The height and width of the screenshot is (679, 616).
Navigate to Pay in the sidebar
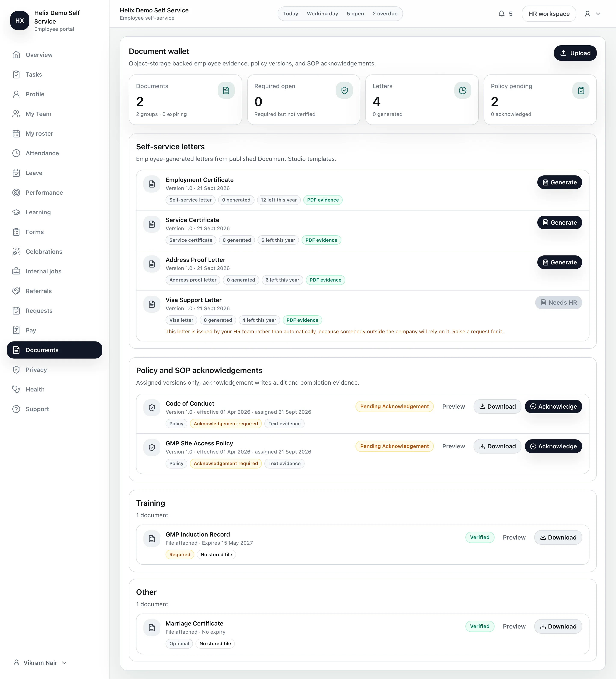(x=55, y=330)
